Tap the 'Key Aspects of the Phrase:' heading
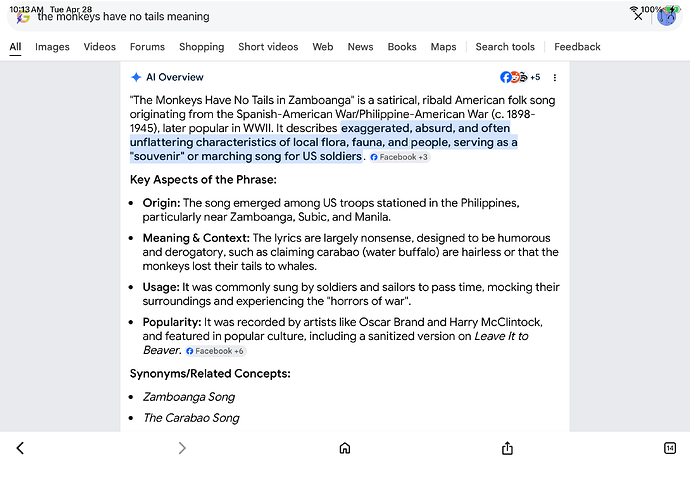 203,179
